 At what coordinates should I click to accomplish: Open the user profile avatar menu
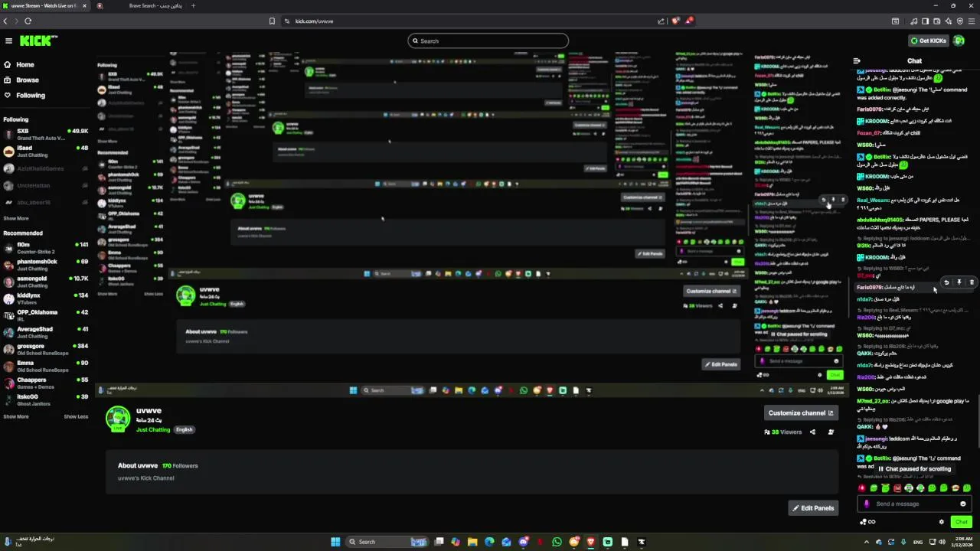959,41
